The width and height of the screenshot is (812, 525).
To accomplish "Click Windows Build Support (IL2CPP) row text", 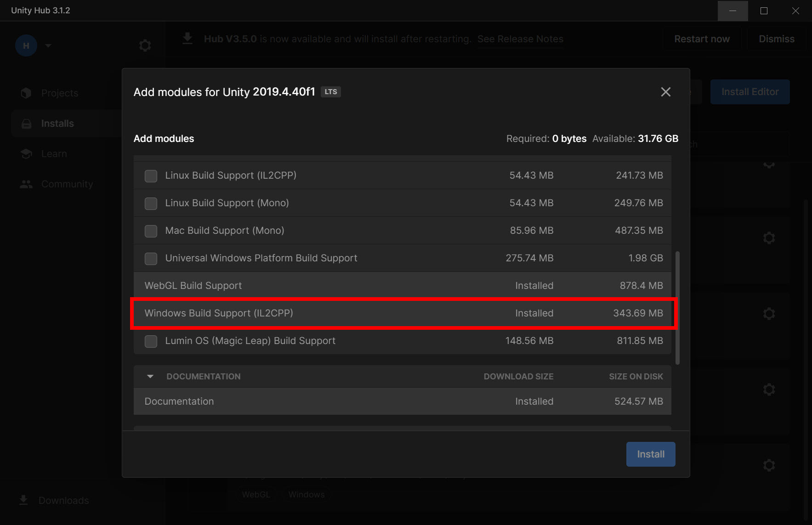I will 219,313.
